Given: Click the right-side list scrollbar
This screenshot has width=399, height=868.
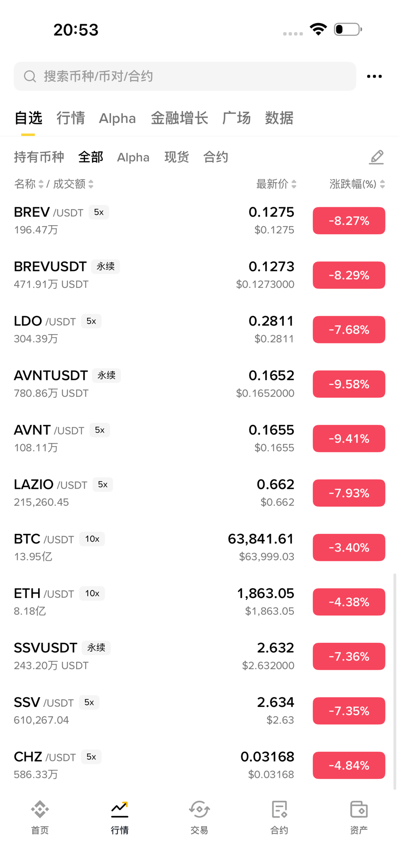Looking at the screenshot, I should pyautogui.click(x=395, y=680).
